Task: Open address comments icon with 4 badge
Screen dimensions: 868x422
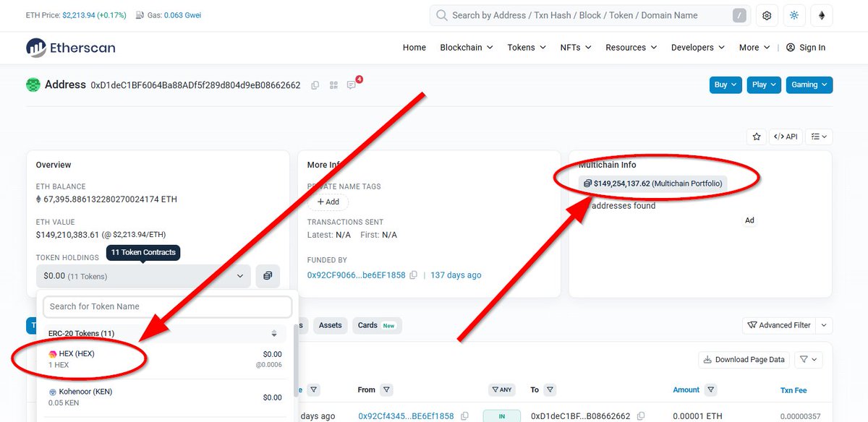Action: 352,85
